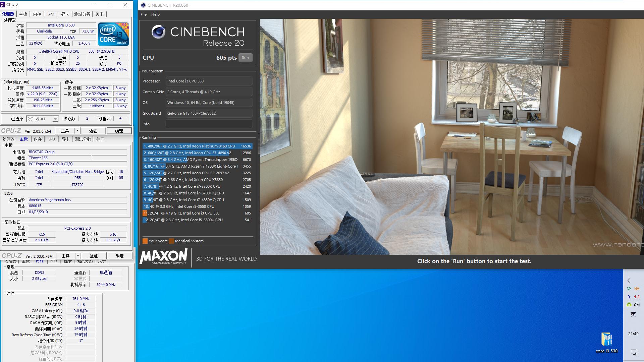Click the 内存频率 value 761.0 MHz

[81, 299]
